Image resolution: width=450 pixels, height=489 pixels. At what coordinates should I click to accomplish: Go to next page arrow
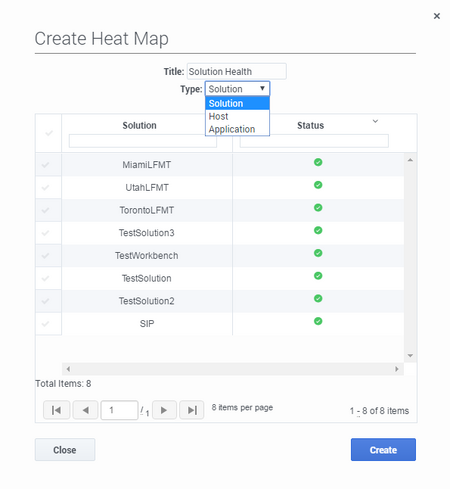(x=164, y=410)
